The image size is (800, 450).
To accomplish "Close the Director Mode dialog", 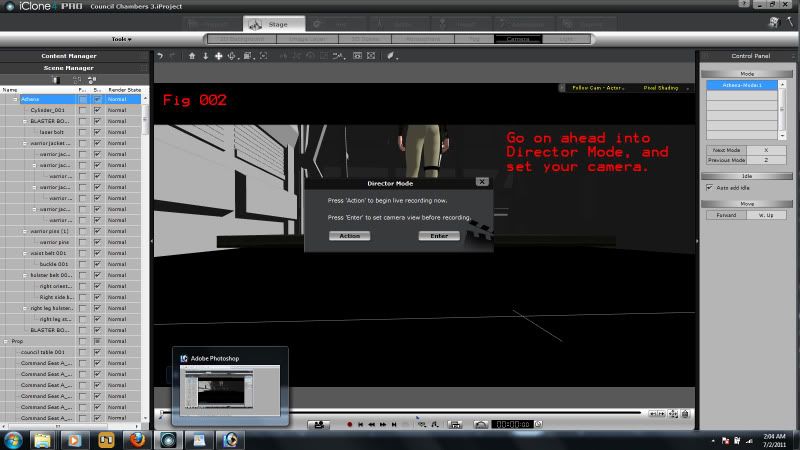I will [482, 182].
